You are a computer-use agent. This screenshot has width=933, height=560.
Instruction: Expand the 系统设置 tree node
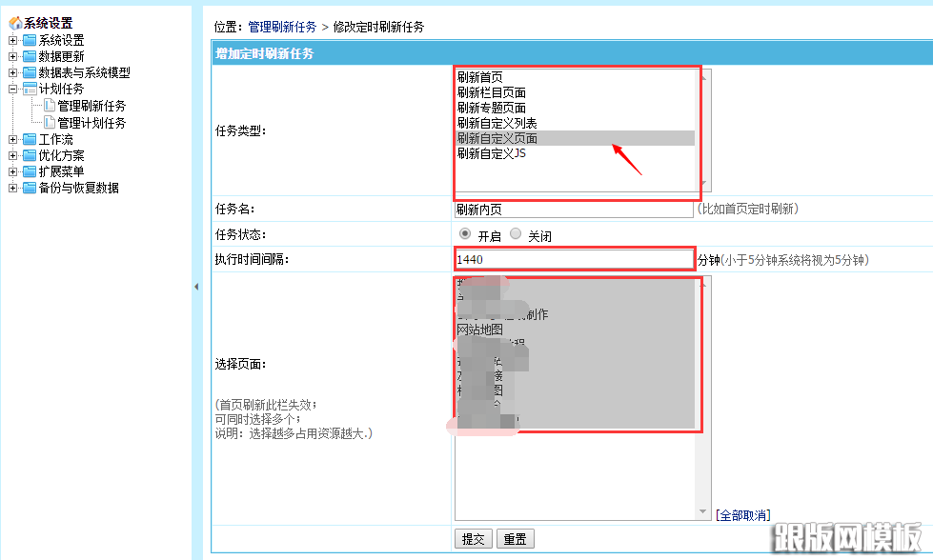12,40
